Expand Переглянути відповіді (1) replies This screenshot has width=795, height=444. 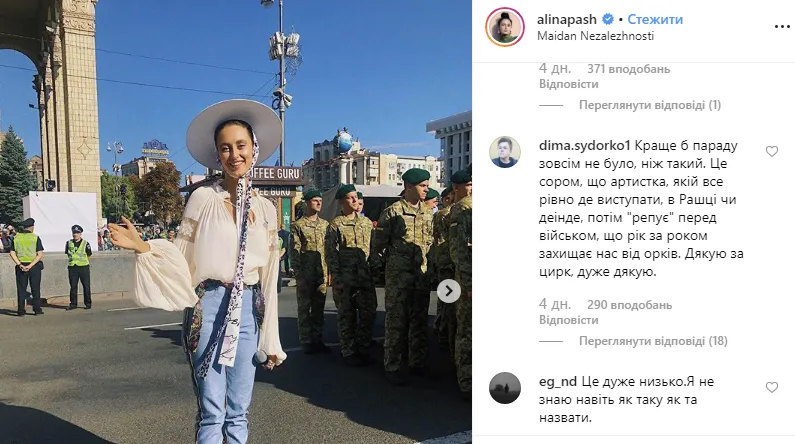point(650,105)
